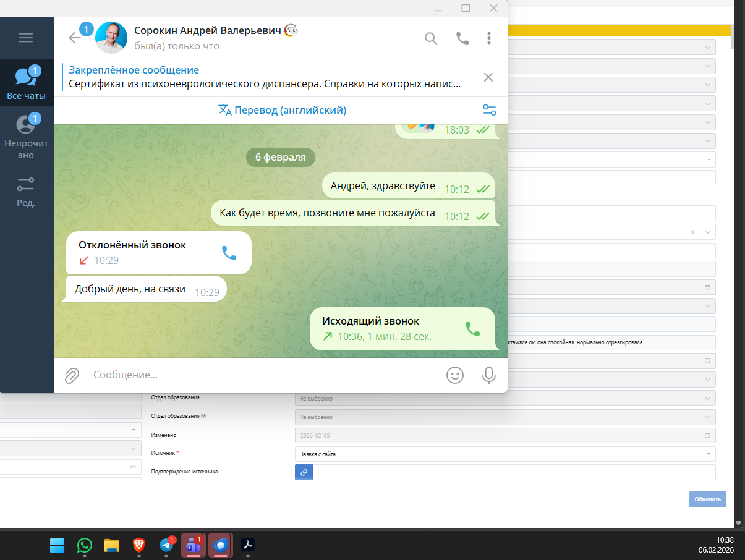Open the pinned message about the certificate
Screen dimensions: 745x560
tap(265, 77)
